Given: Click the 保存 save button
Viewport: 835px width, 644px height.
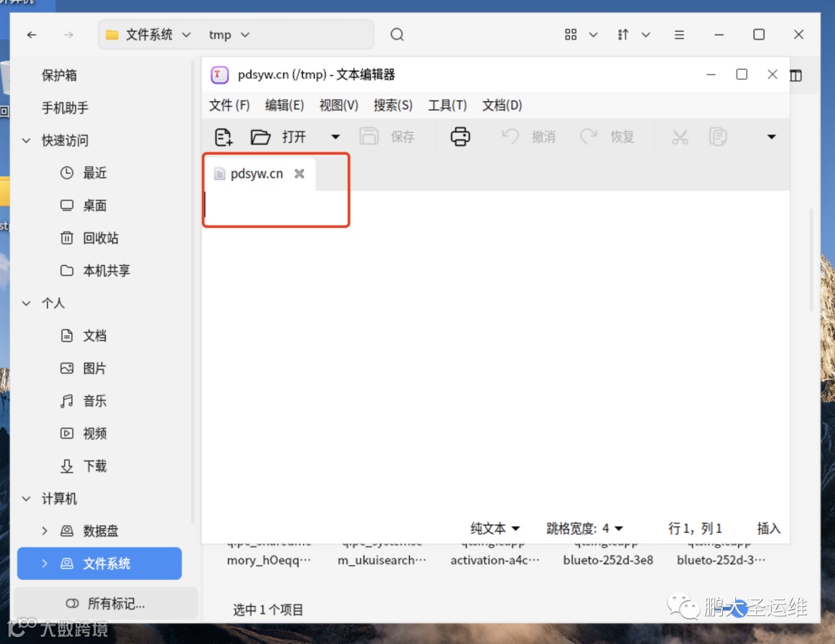Looking at the screenshot, I should coord(387,137).
